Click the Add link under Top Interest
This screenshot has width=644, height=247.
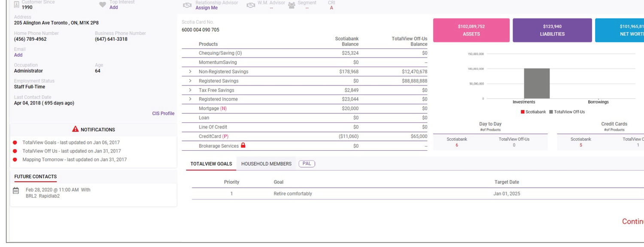[113, 7]
